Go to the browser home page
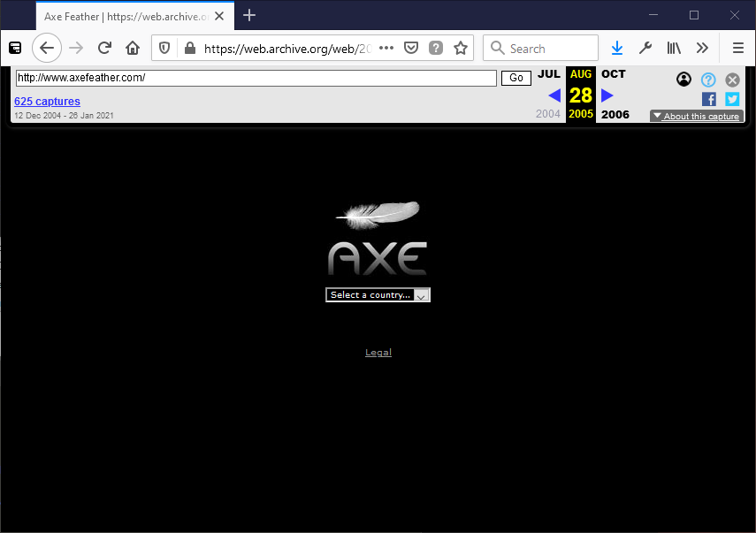This screenshot has width=756, height=533. pos(133,49)
